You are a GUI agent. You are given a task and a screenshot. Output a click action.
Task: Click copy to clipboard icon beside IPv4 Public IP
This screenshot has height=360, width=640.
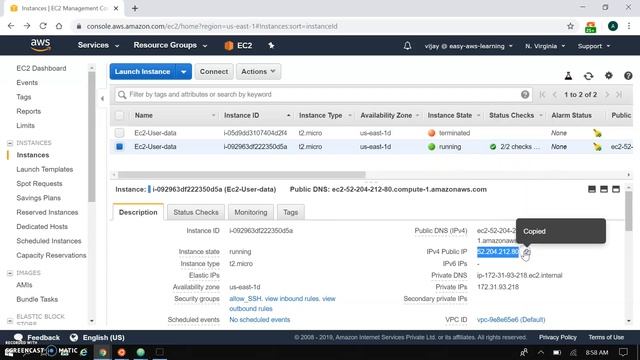(527, 252)
